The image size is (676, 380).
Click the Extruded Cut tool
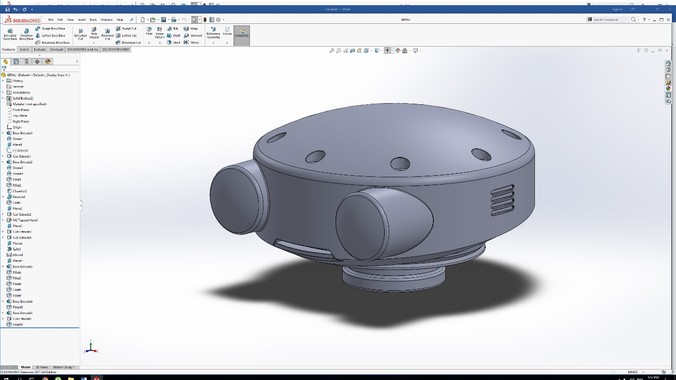pyautogui.click(x=80, y=35)
